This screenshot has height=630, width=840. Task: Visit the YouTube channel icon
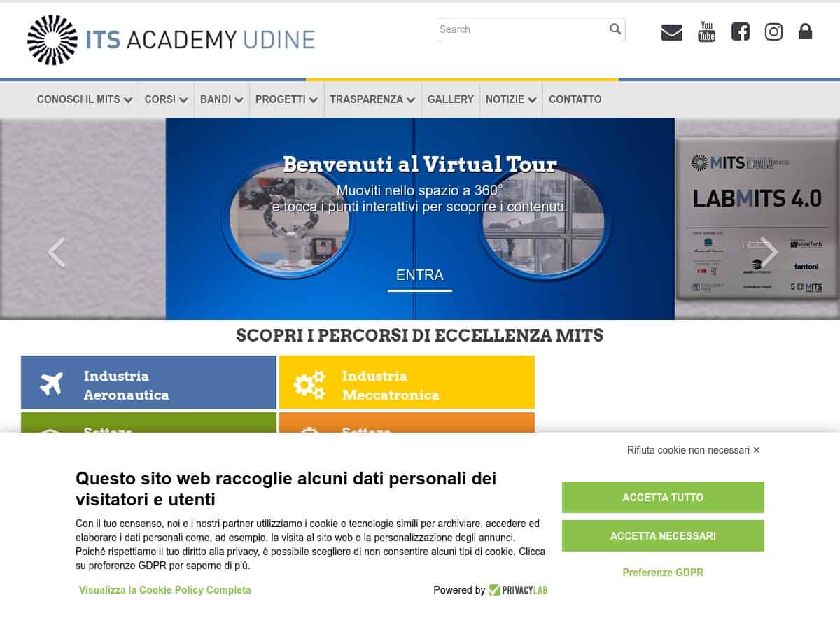[707, 31]
